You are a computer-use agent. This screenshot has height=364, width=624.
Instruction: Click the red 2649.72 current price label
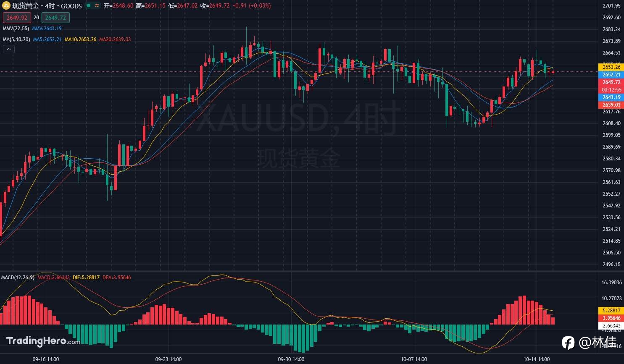(611, 82)
